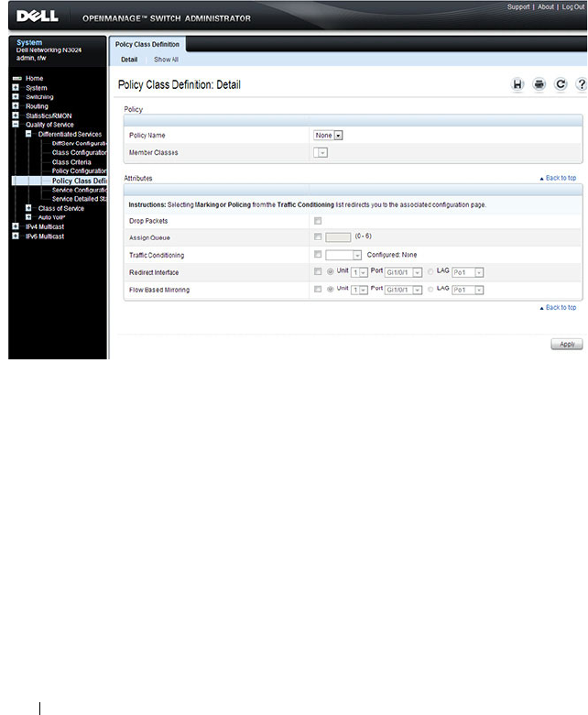
Task: Click the Apply button
Action: point(567,345)
